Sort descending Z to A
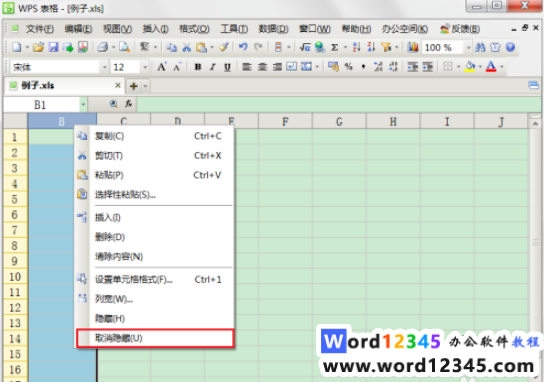 click(x=371, y=47)
